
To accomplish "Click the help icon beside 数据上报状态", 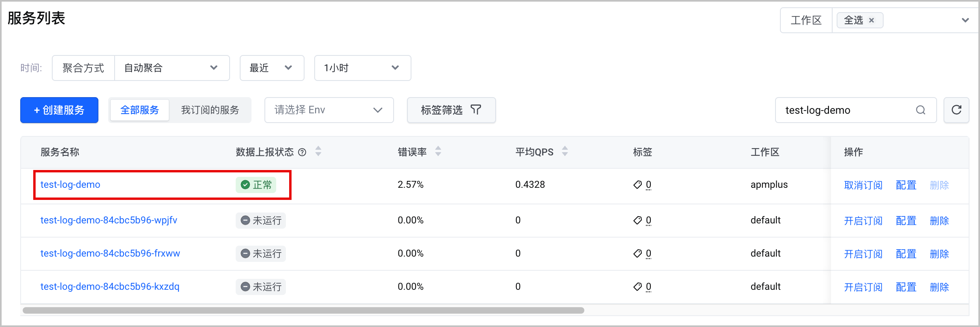I will point(302,152).
